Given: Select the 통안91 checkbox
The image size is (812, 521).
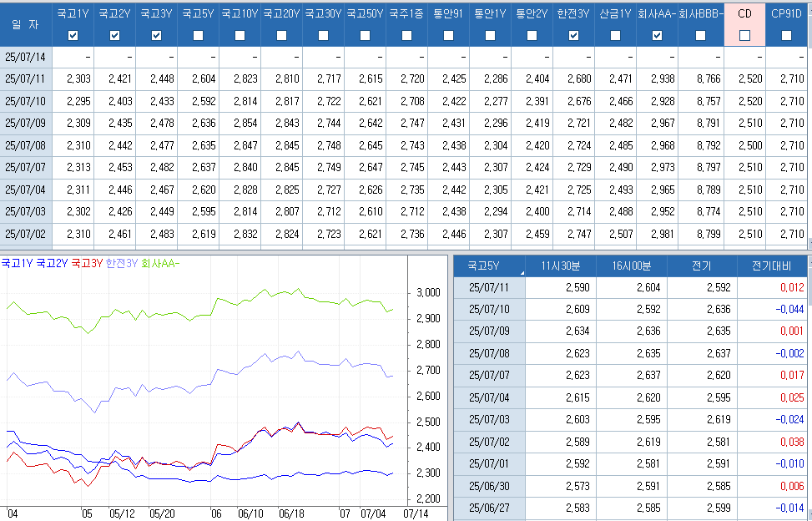Looking at the screenshot, I should coord(448,35).
